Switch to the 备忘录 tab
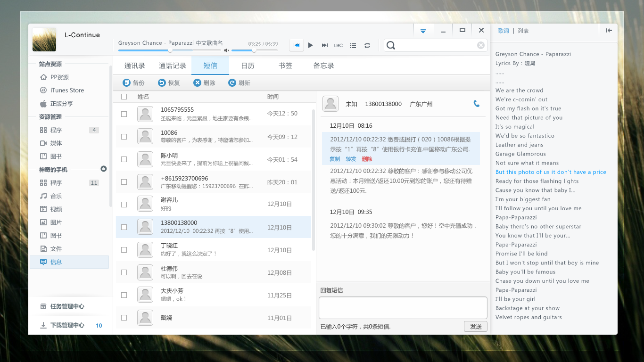Image resolution: width=644 pixels, height=362 pixels. coord(324,66)
